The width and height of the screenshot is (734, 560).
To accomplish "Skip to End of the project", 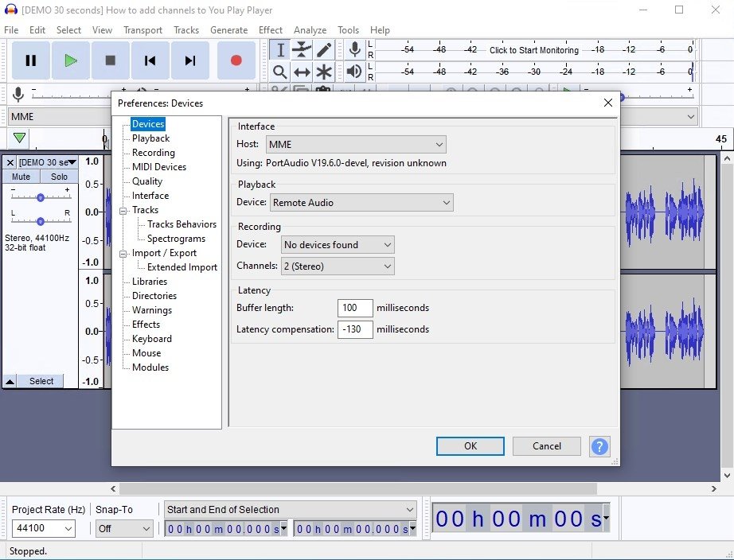I will (x=190, y=60).
